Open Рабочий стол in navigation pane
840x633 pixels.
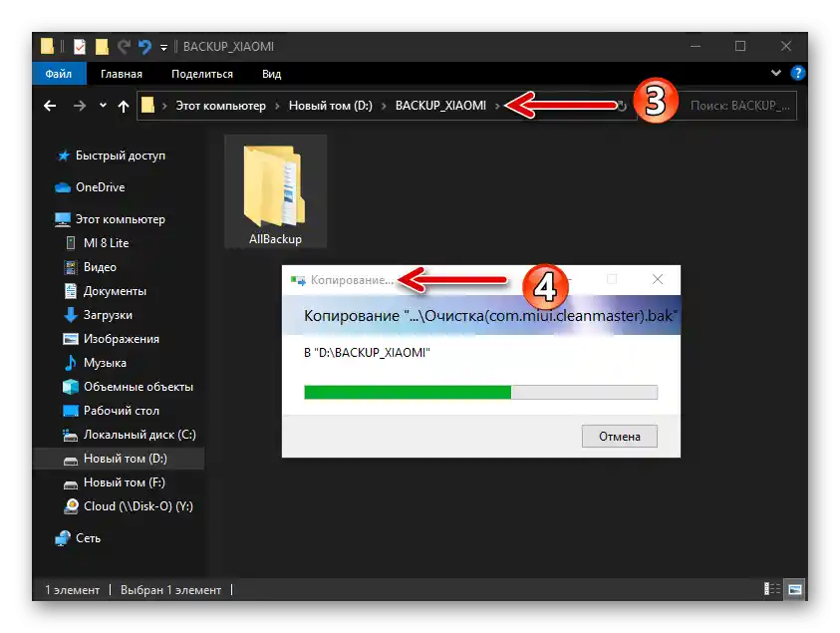coord(122,411)
